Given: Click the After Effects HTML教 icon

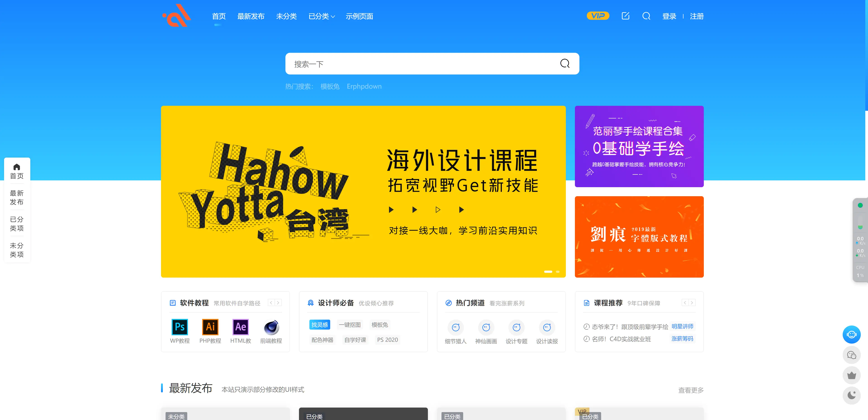Looking at the screenshot, I should click(x=240, y=327).
